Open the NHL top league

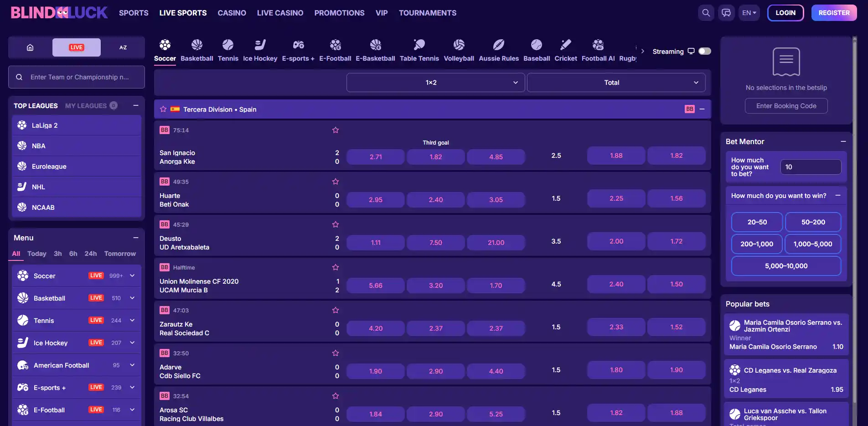[77, 187]
